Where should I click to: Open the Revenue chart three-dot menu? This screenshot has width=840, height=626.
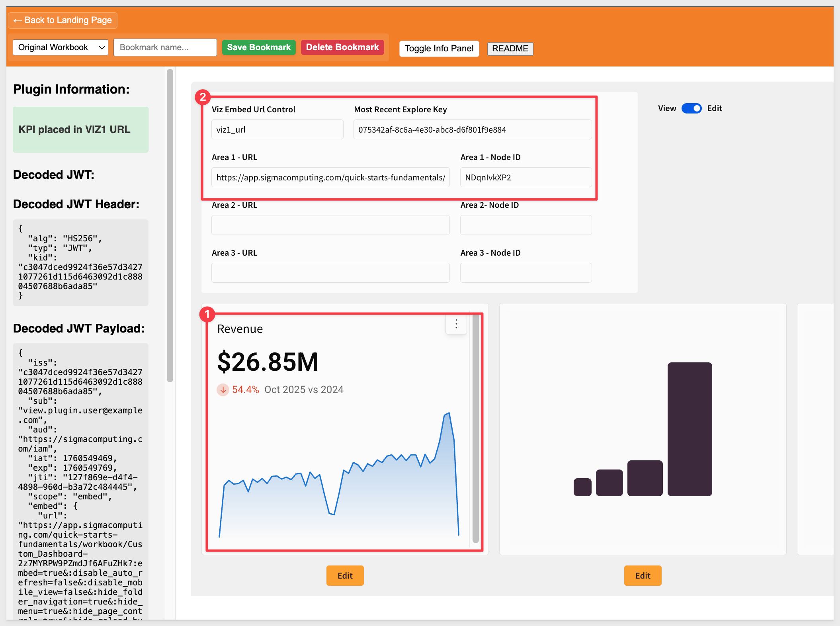[456, 324]
